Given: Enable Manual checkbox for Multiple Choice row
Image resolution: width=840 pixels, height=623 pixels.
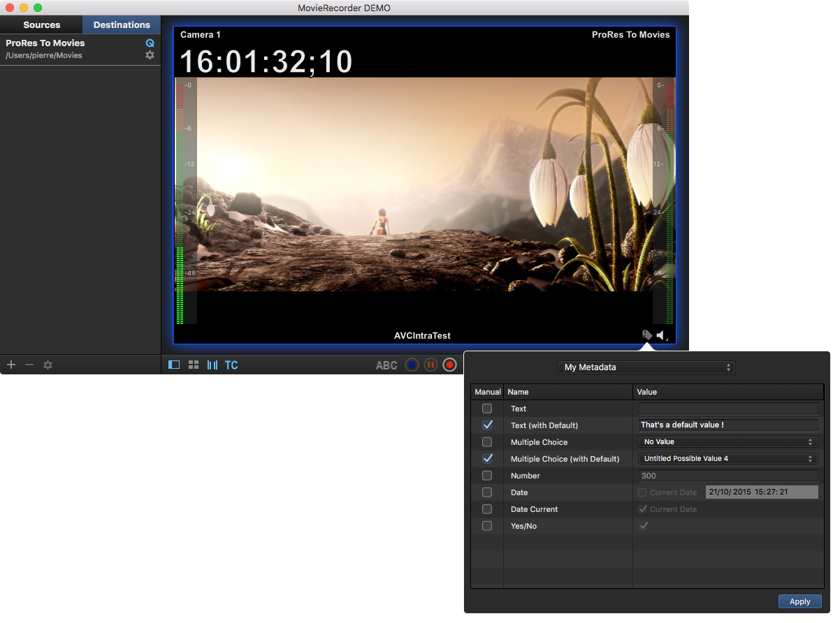Looking at the screenshot, I should [x=487, y=442].
